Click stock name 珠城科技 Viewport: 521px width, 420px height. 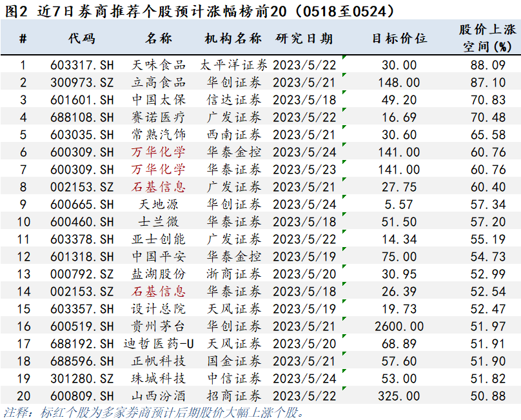coord(159,379)
